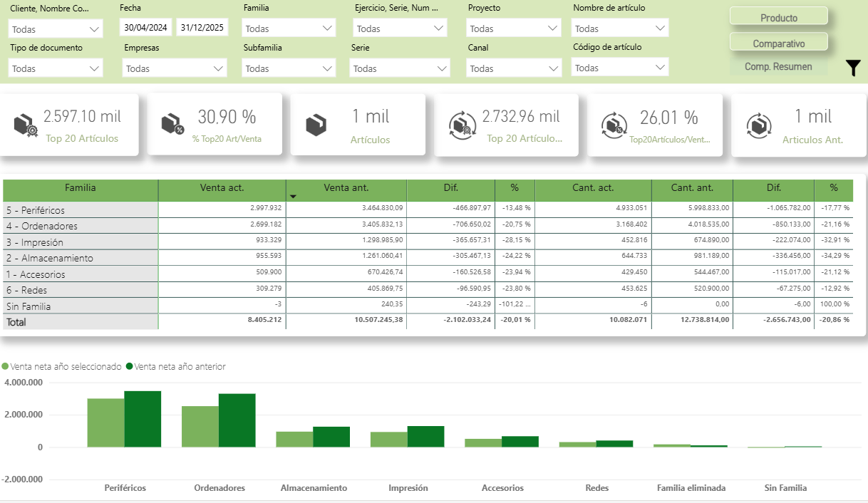Expand the Tipo de documento dropdown
Image resolution: width=868 pixels, height=503 pixels.
pos(56,68)
